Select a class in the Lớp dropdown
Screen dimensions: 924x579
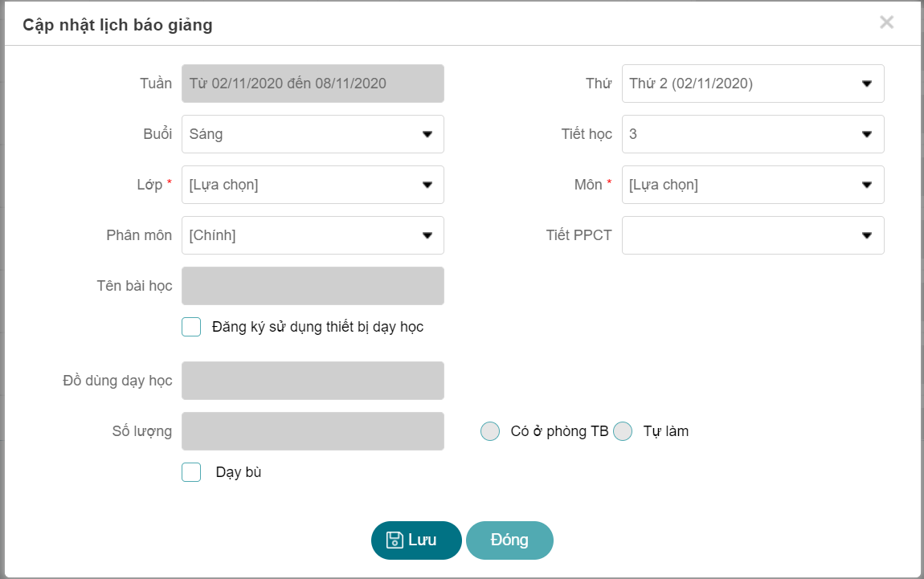click(313, 185)
